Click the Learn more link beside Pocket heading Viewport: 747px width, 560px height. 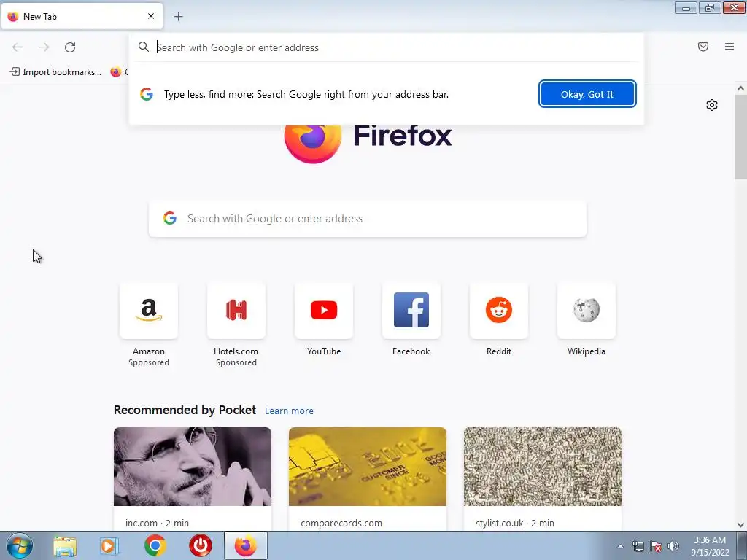pos(289,411)
